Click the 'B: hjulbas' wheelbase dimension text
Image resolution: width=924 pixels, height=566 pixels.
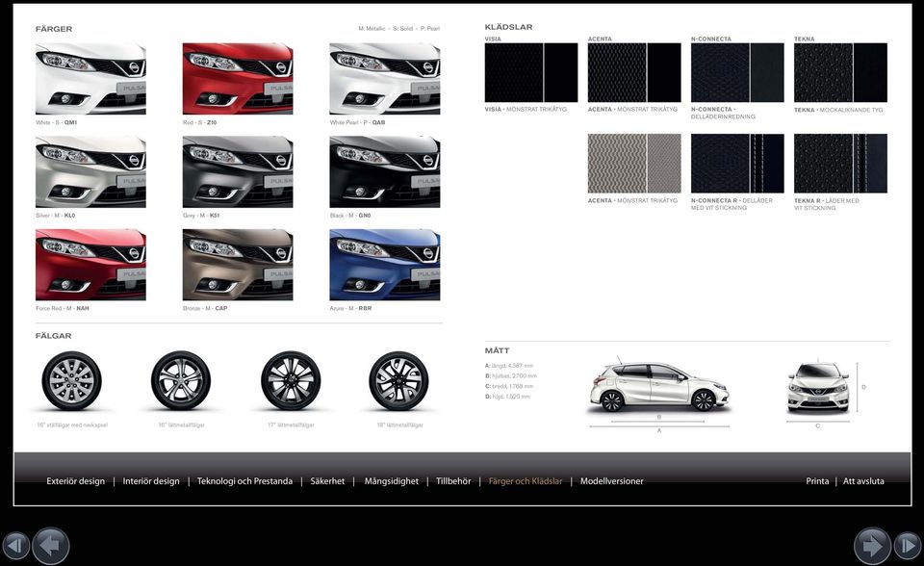(511, 375)
